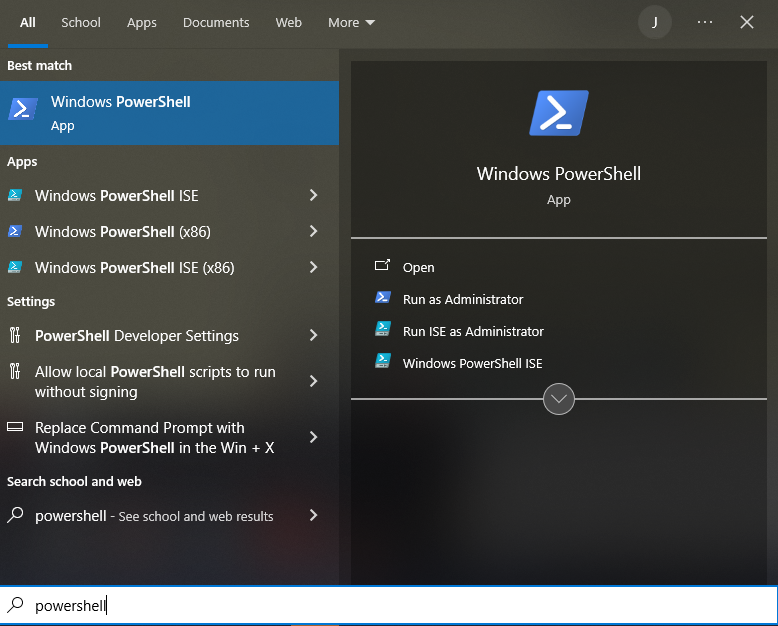Click the Open action window icon
The image size is (778, 626).
(382, 265)
